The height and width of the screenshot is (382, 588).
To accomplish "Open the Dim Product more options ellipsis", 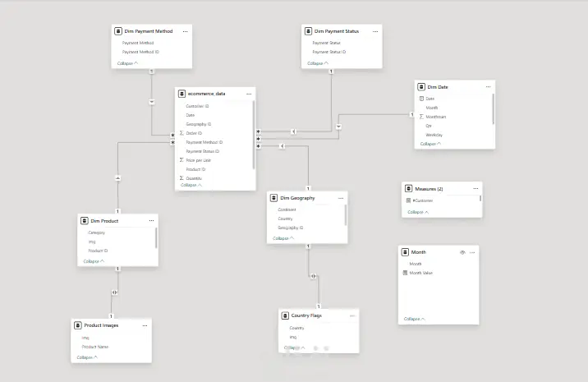I will (x=151, y=221).
